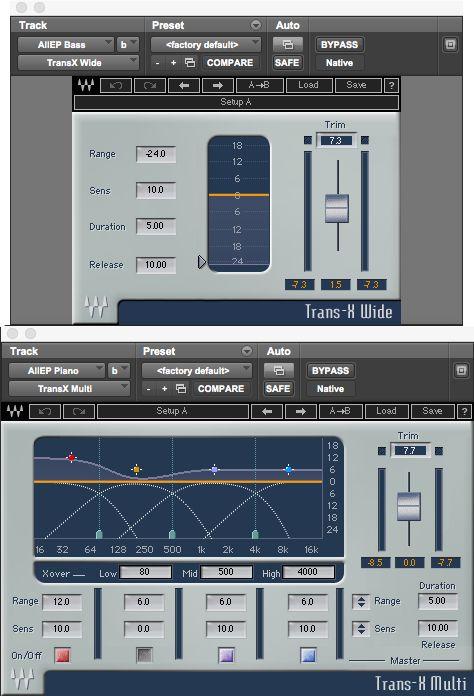
Task: Click copy preset icon beside COMPARE in Piano window
Action: [x=181, y=389]
